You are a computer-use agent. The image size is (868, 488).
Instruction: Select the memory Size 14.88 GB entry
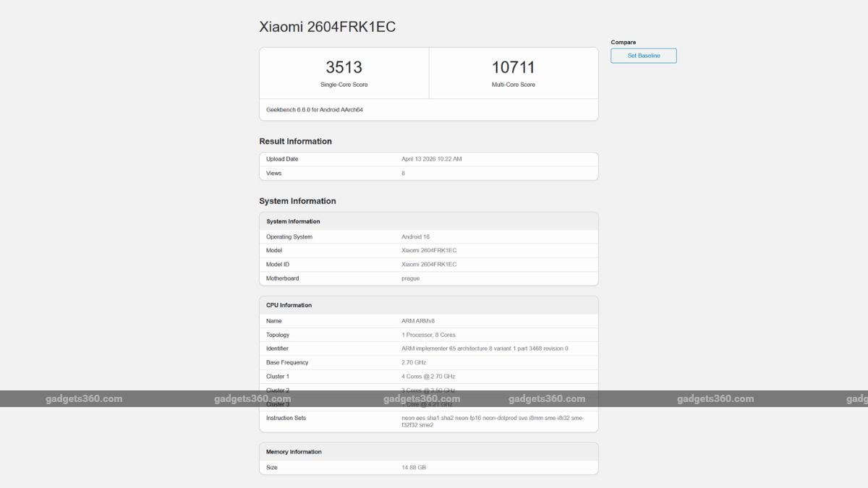[x=428, y=467]
